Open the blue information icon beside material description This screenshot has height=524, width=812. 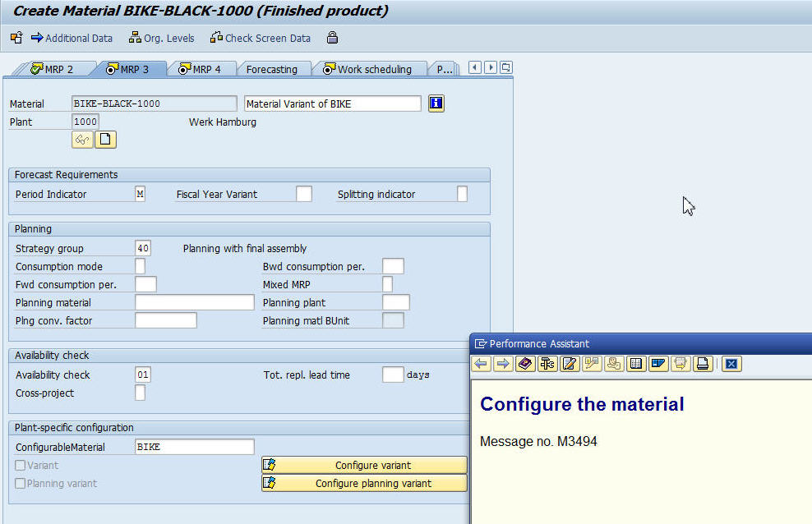tap(436, 103)
